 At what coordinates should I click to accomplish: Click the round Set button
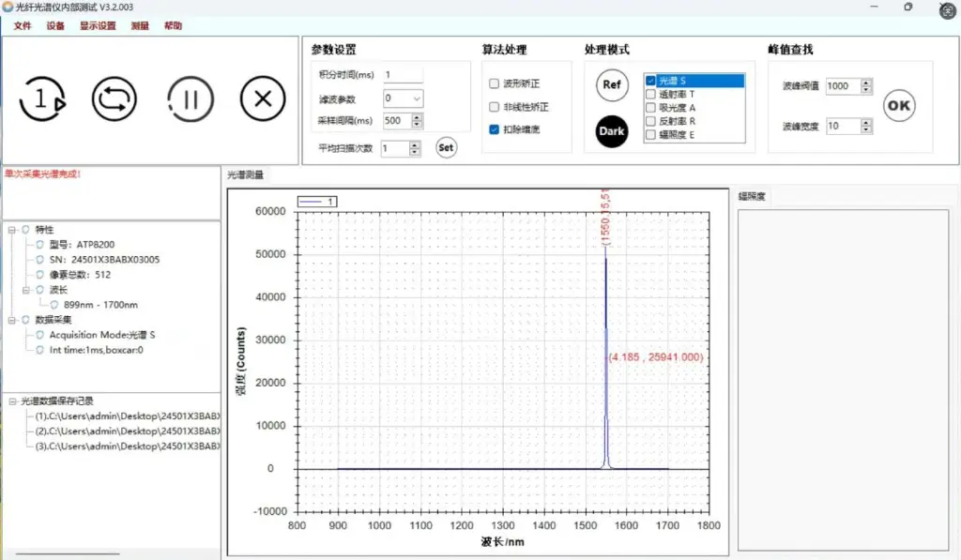tap(446, 147)
